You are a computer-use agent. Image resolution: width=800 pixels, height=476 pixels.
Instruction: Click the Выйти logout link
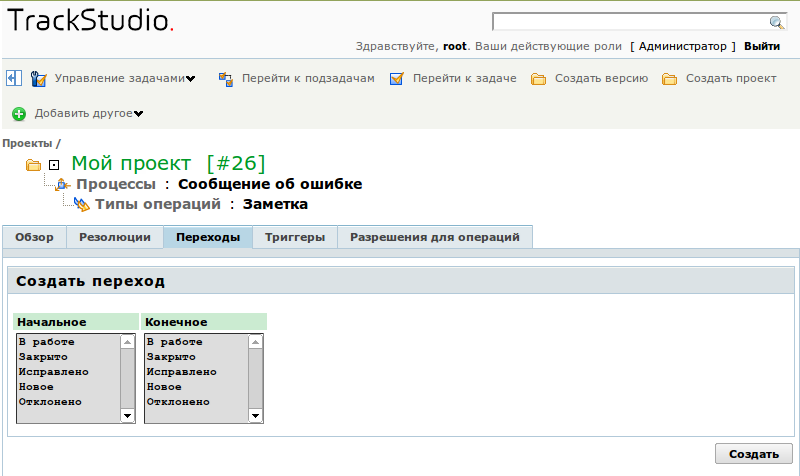[x=762, y=46]
